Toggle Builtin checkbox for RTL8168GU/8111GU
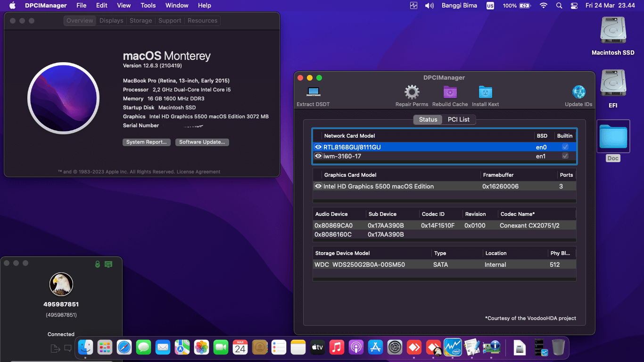The height and width of the screenshot is (362, 644). [565, 147]
